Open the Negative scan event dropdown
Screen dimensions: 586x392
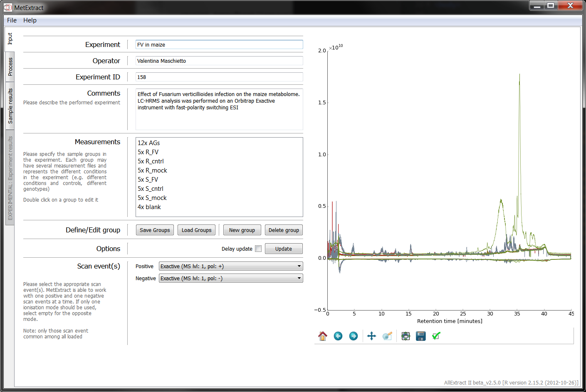[231, 278]
